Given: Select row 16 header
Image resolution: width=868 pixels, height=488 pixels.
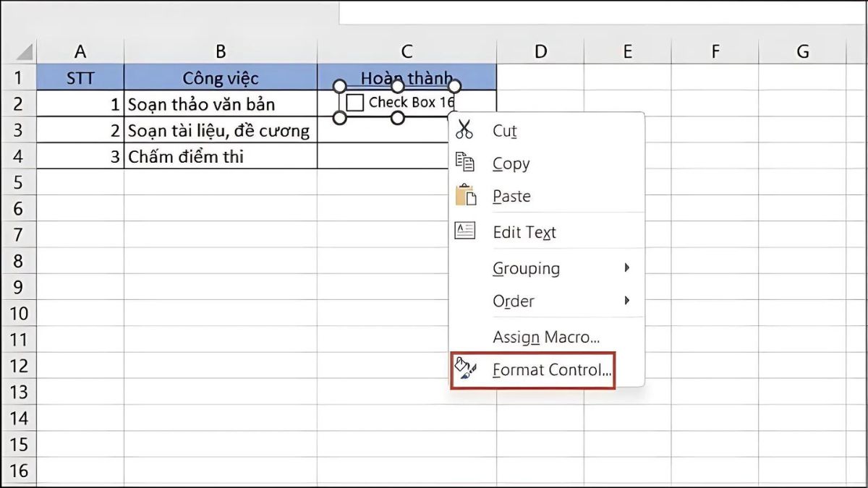Looking at the screenshot, I should (x=18, y=471).
